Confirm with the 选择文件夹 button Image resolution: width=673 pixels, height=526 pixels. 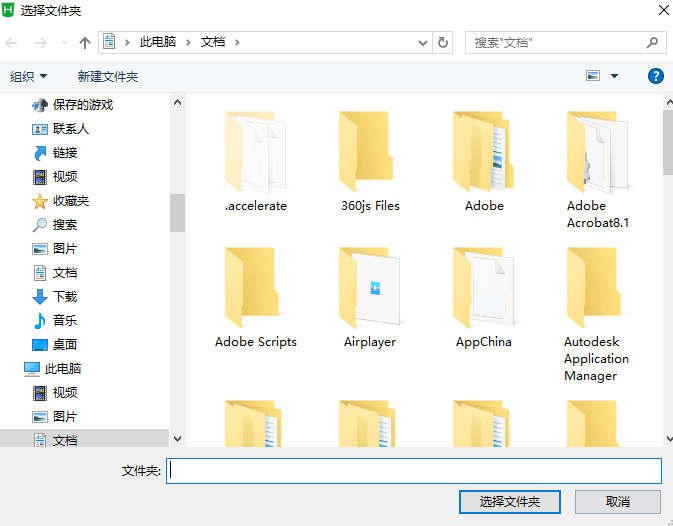click(x=509, y=502)
